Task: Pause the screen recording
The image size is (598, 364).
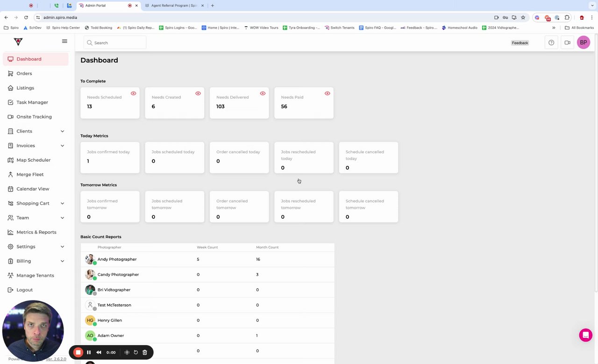Action: click(x=89, y=352)
